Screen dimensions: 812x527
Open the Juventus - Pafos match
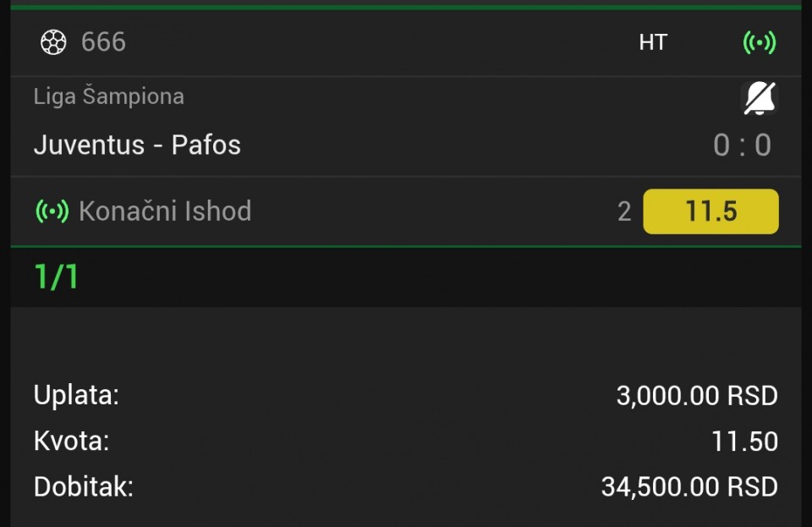pos(137,145)
